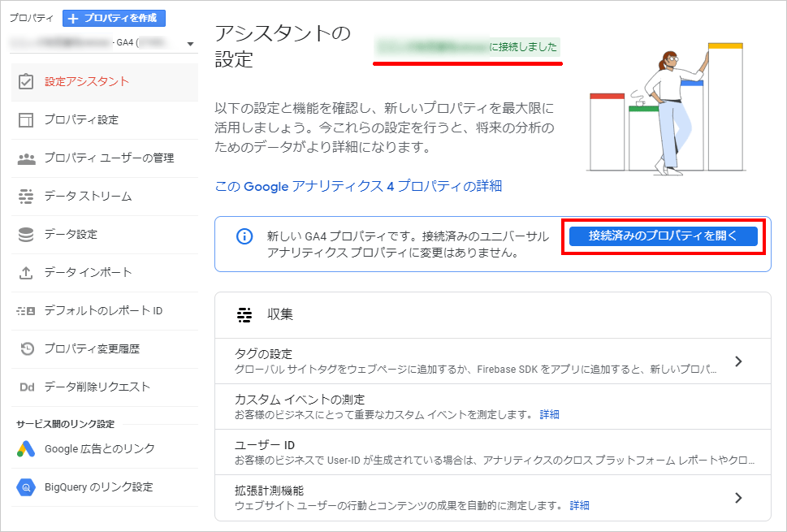Open the ユーザー ID row
Image resolution: width=787 pixels, height=532 pixels.
pos(493,452)
